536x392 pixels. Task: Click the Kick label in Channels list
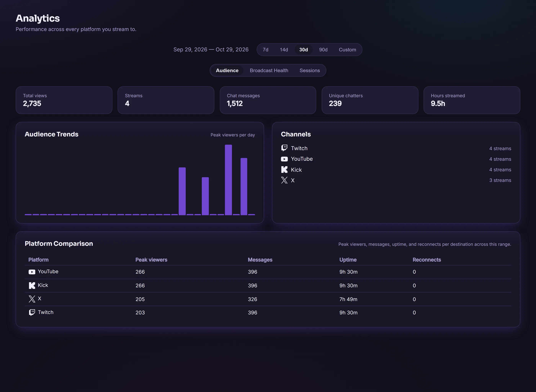[296, 170]
